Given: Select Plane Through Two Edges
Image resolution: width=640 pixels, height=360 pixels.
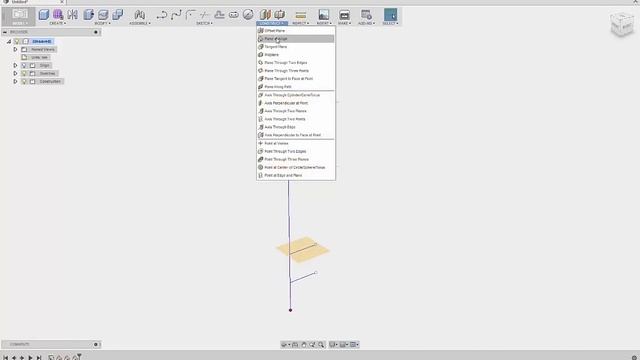Looking at the screenshot, I should 296,63.
